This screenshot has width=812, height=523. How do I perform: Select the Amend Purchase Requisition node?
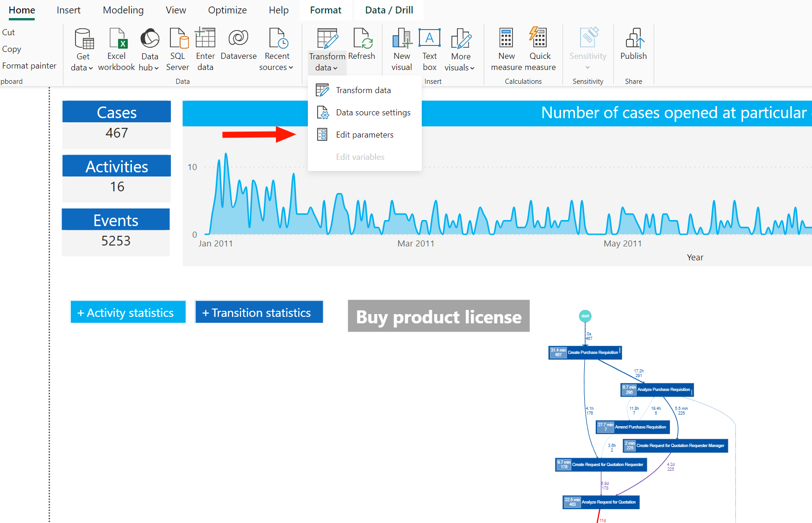(x=633, y=427)
